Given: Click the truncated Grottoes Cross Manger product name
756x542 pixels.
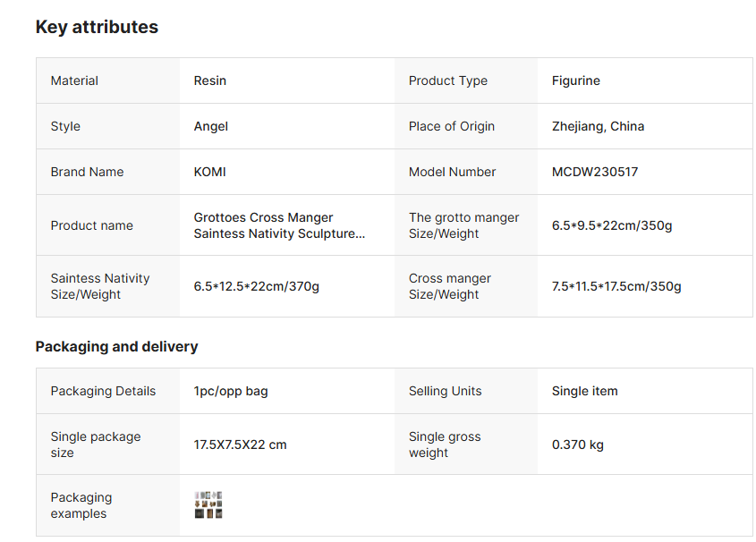Looking at the screenshot, I should click(x=279, y=225).
